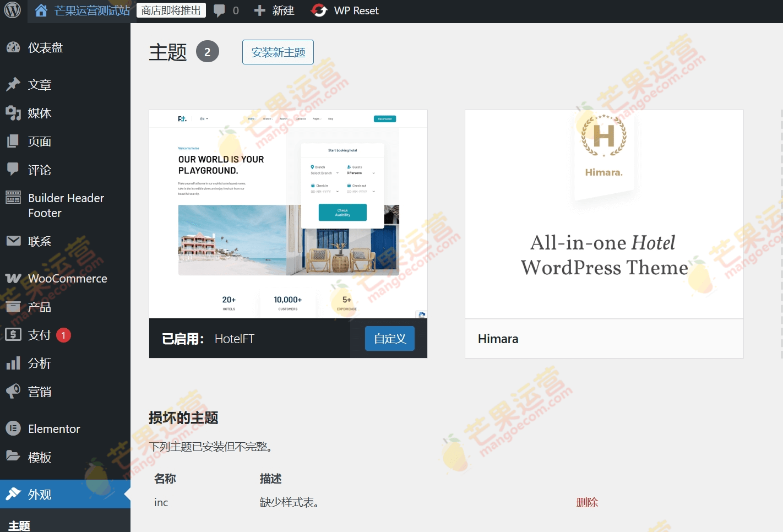This screenshot has width=783, height=532.
Task: Open the Elementor sidebar icon
Action: pyautogui.click(x=13, y=428)
